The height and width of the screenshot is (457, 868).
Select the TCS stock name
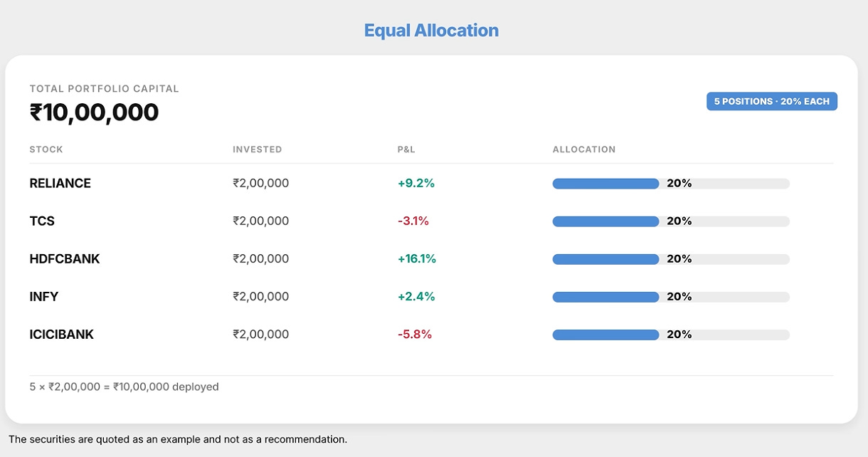tap(42, 221)
